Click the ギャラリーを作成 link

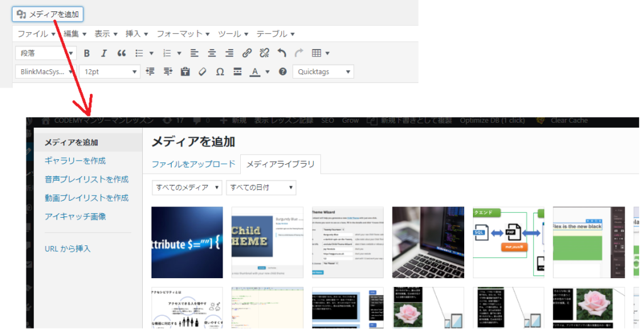point(75,161)
